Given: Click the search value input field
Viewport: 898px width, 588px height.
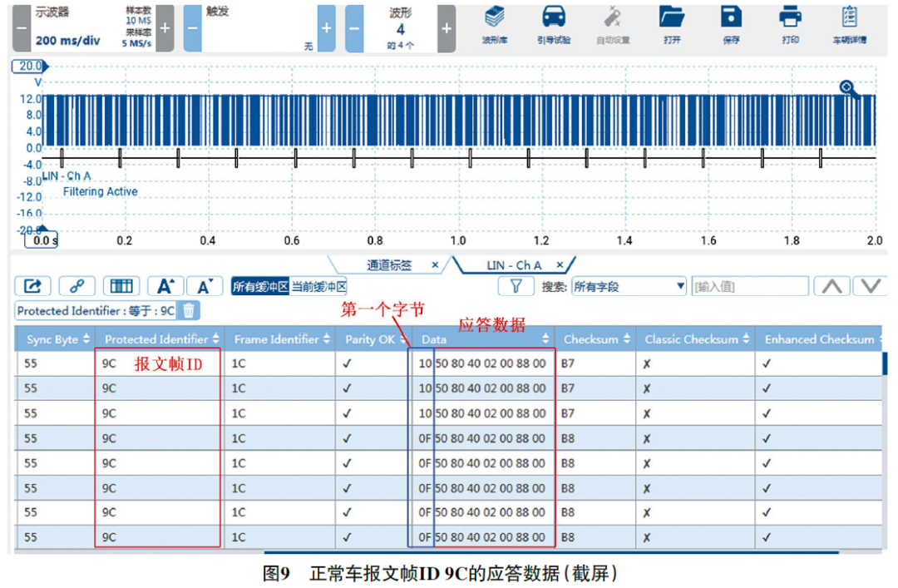Looking at the screenshot, I should 749,286.
